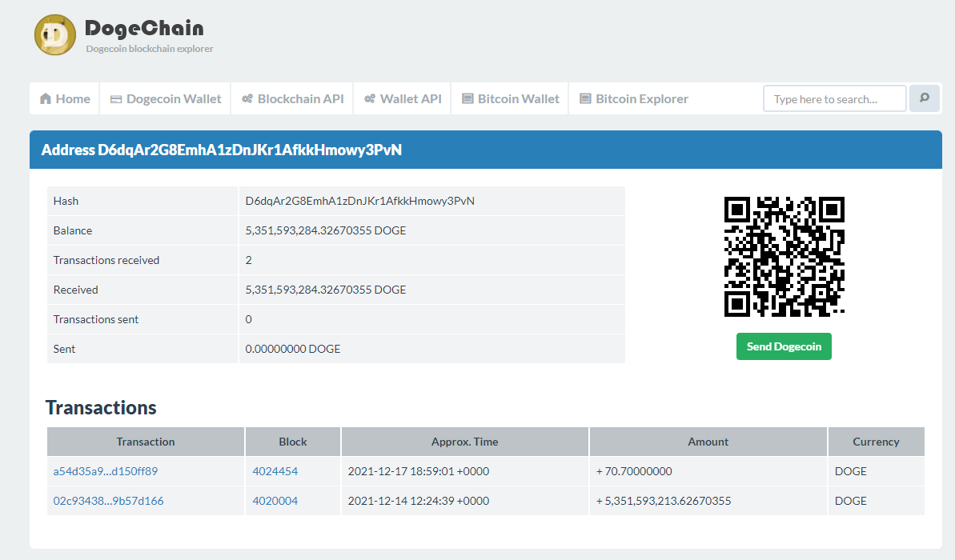Click DOGE currency in block 4020004 row

tap(851, 501)
